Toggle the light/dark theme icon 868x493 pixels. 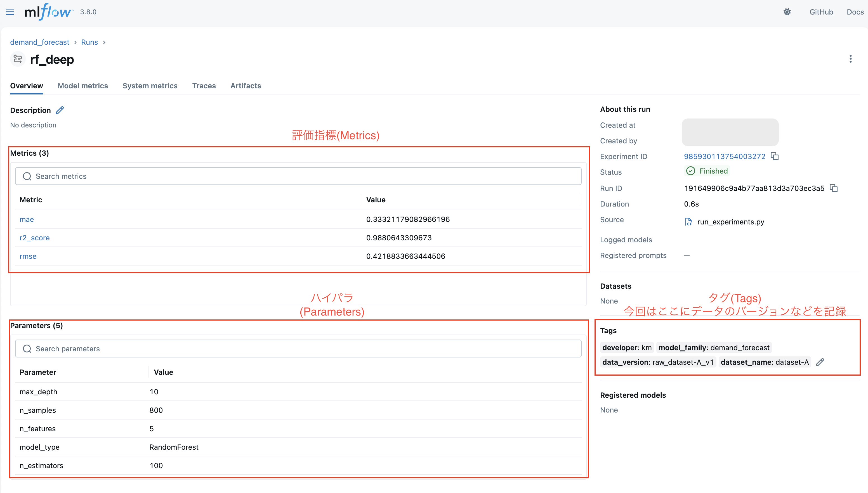pos(787,12)
